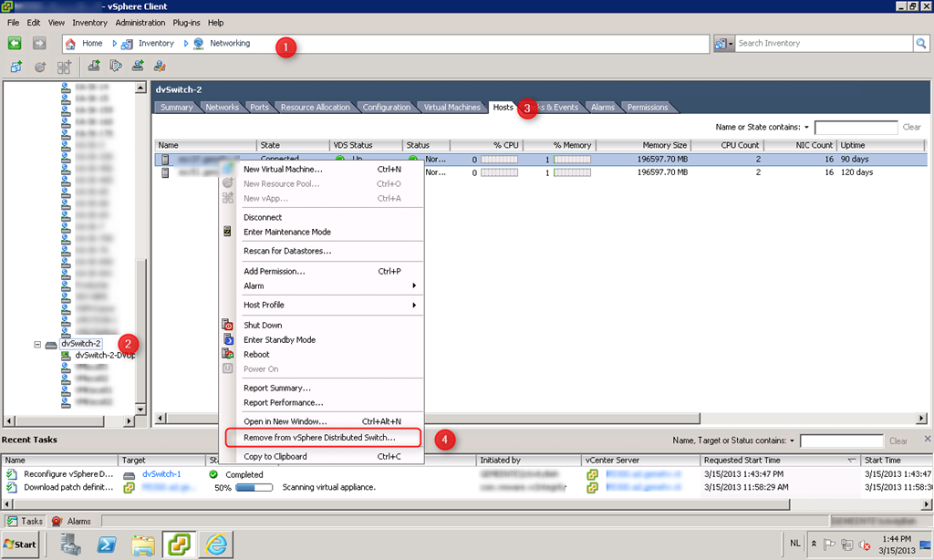Sort hosts by Memory Size column
The width and height of the screenshot is (934, 560).
click(x=643, y=145)
